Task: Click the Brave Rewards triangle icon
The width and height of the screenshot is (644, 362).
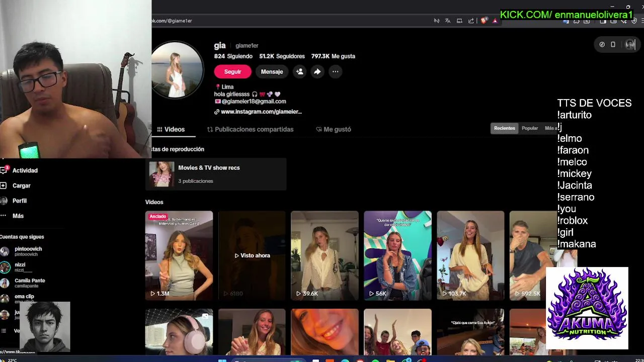Action: (495, 21)
